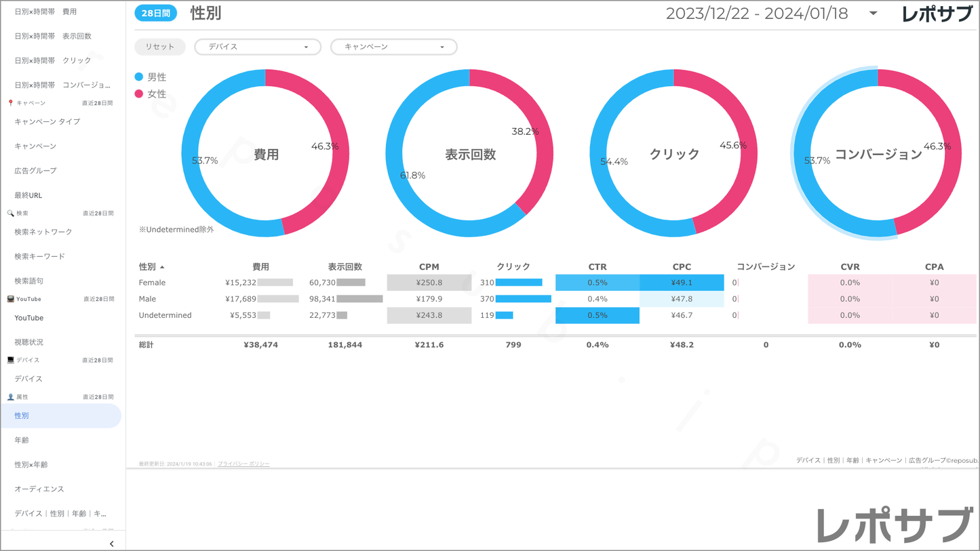
Task: Open the 年齢 report page
Action: [22, 441]
